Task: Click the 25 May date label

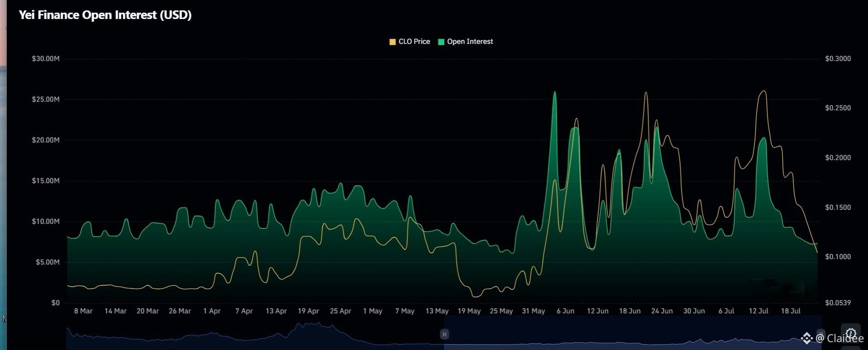Action: pos(501,311)
